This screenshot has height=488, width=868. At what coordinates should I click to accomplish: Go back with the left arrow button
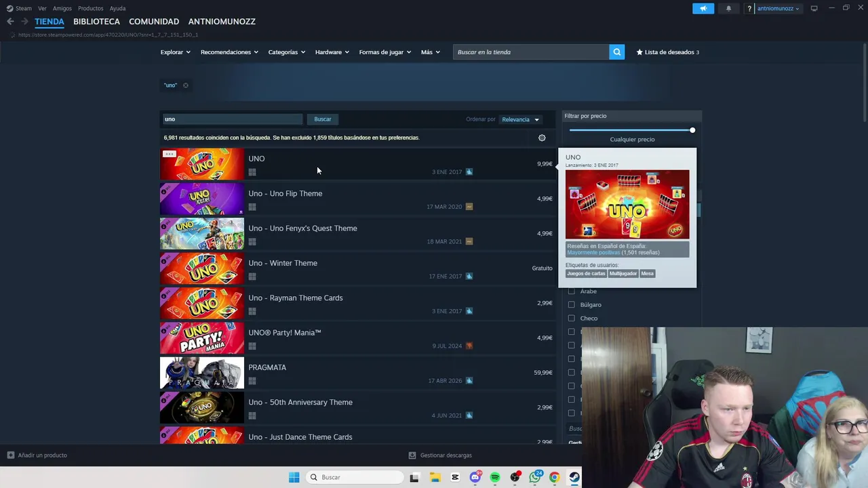pyautogui.click(x=10, y=22)
